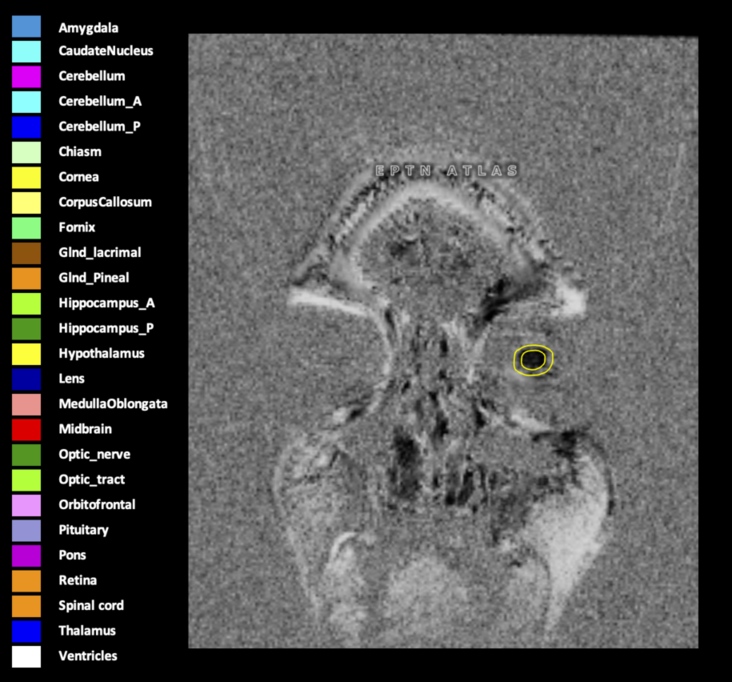Click the Retina orange swatch
This screenshot has width=732, height=682.
click(x=26, y=581)
